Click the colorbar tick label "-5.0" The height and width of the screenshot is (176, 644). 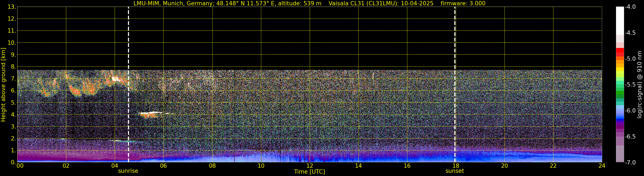pos(630,59)
